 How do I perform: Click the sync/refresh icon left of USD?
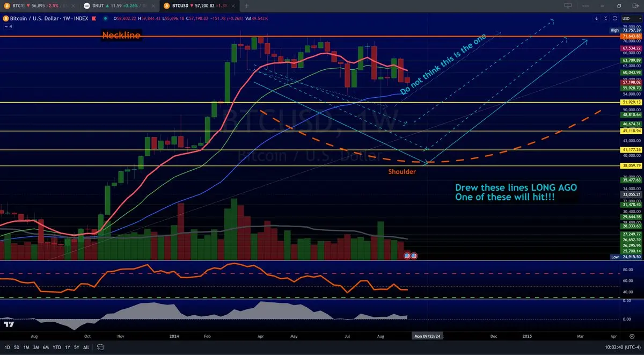click(613, 18)
